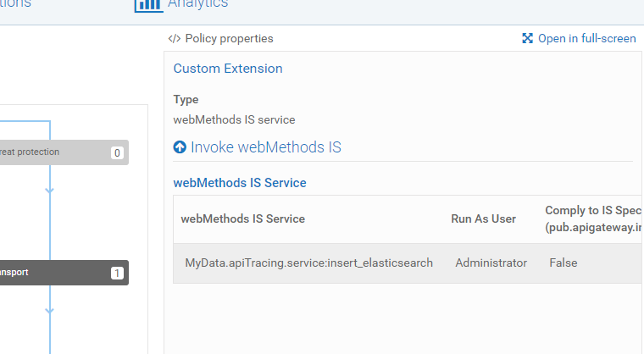Viewport: 644px width, 354px height.
Task: Collapse the Invoke webMethods IS arrow icon
Action: [180, 147]
